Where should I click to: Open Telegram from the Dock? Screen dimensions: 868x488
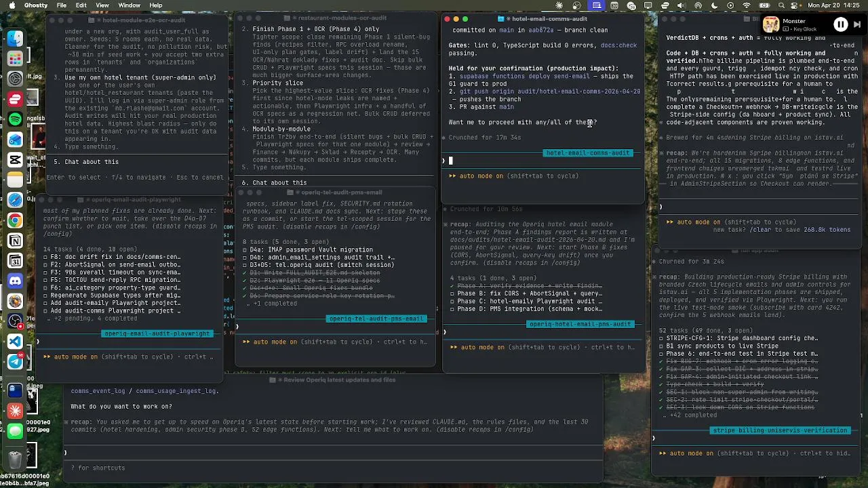pos(15,363)
